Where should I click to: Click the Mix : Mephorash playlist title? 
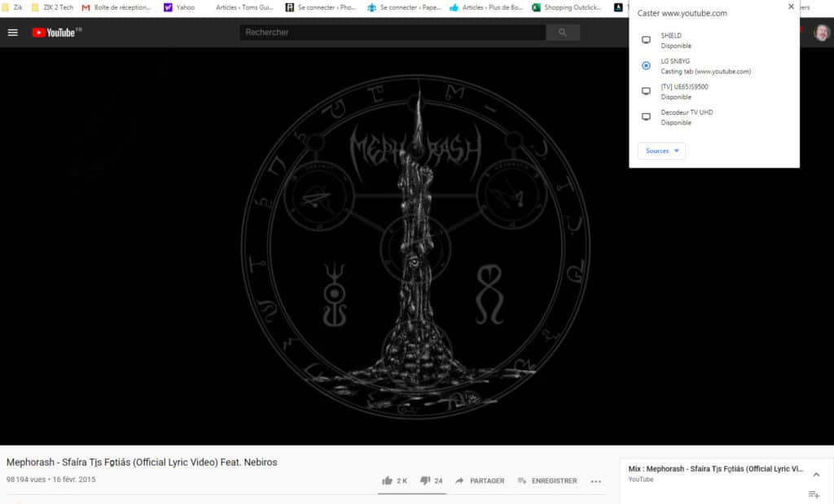(x=716, y=469)
